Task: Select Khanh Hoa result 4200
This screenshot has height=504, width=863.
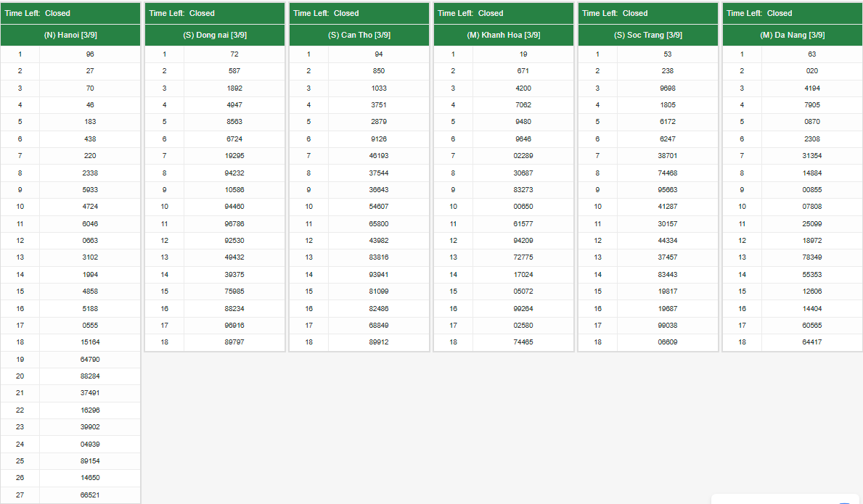Action: click(x=523, y=88)
